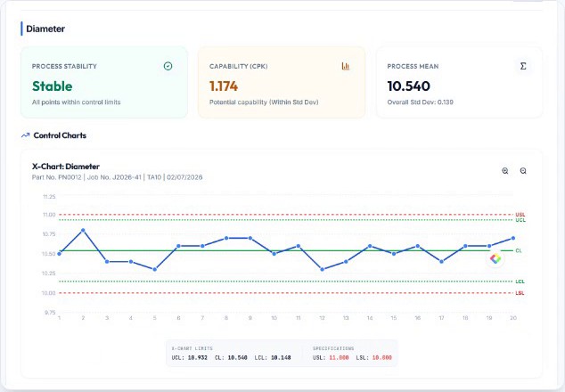565x392 pixels.
Task: Click the red USL label on chart
Action: (x=520, y=215)
